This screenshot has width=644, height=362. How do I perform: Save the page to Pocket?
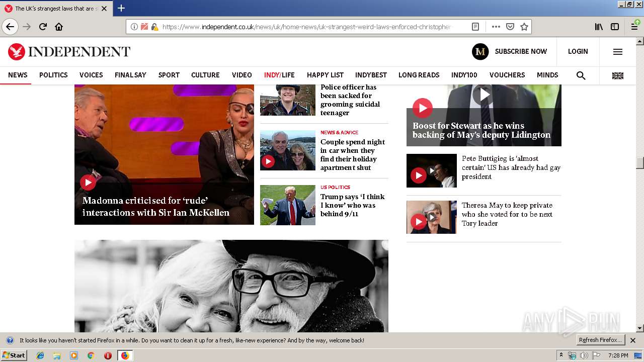(510, 27)
